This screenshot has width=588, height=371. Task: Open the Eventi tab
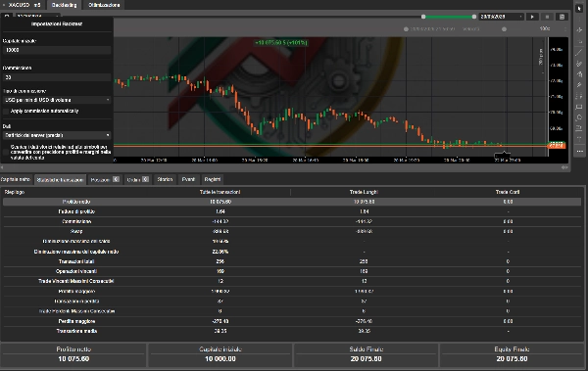(188, 180)
